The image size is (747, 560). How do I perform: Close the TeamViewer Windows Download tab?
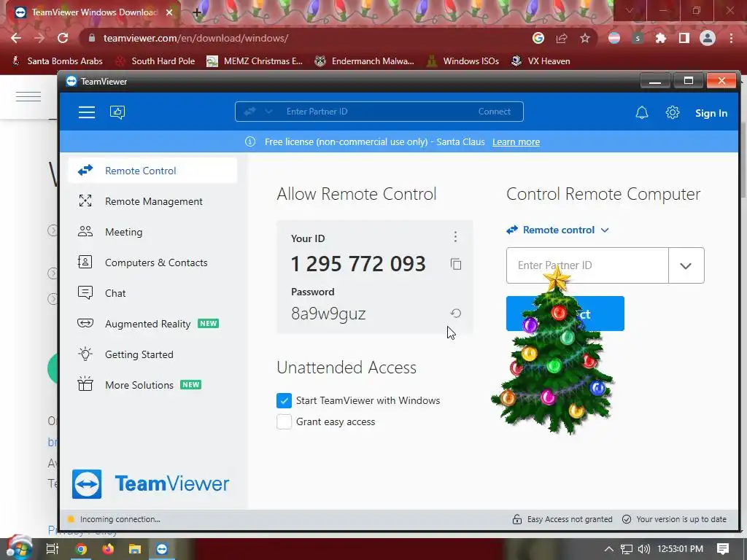(x=169, y=12)
